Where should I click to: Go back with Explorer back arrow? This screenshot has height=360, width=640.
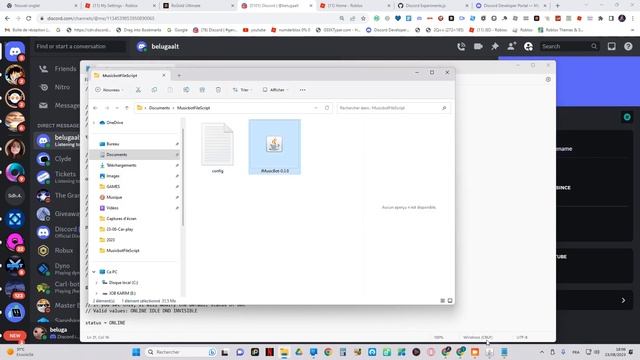96,108
